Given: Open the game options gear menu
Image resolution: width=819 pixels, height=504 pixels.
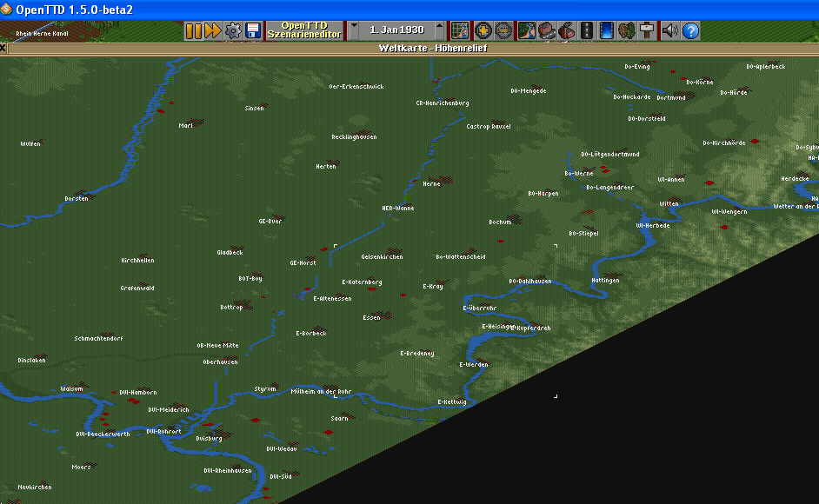Looking at the screenshot, I should tap(232, 31).
